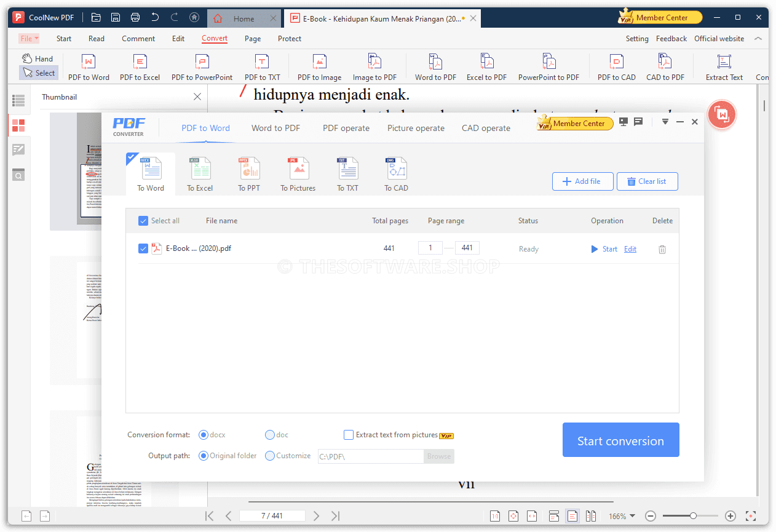Switch to the Comment ribbon tab
776x532 pixels.
click(x=138, y=38)
